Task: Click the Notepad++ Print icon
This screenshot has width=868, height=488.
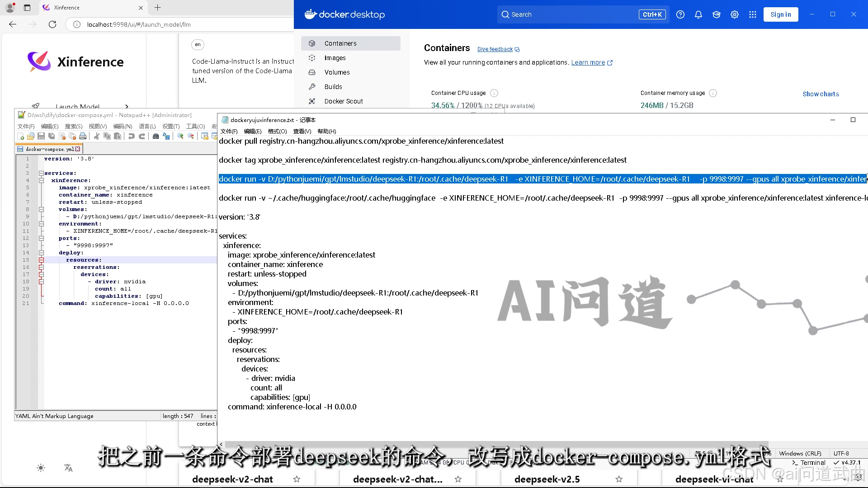Action: coord(83,136)
